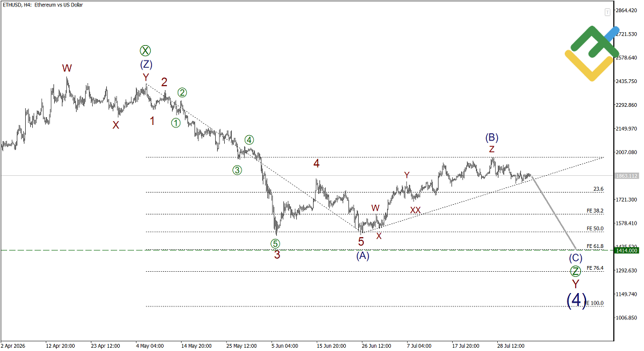644x351 pixels.
Task: Click the 1578.410 price axis value
Action: click(x=627, y=223)
